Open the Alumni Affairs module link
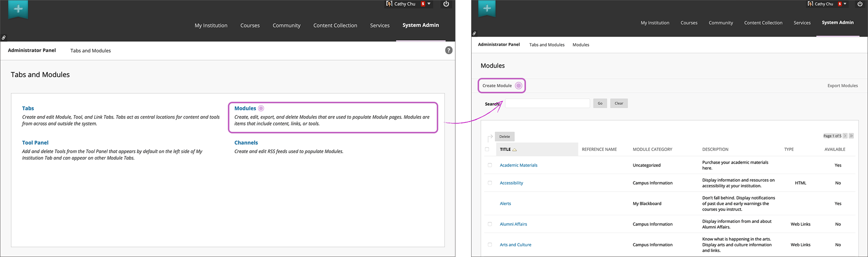 (x=513, y=224)
